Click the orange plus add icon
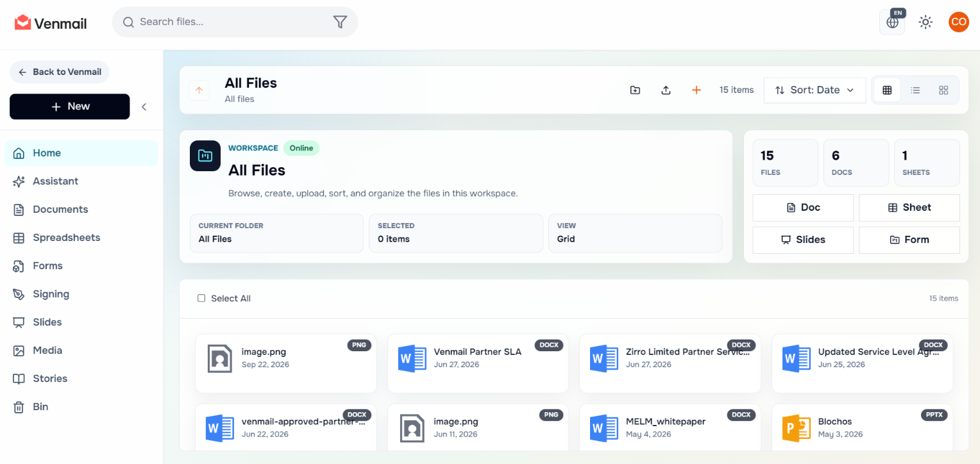This screenshot has width=980, height=464. tap(697, 90)
